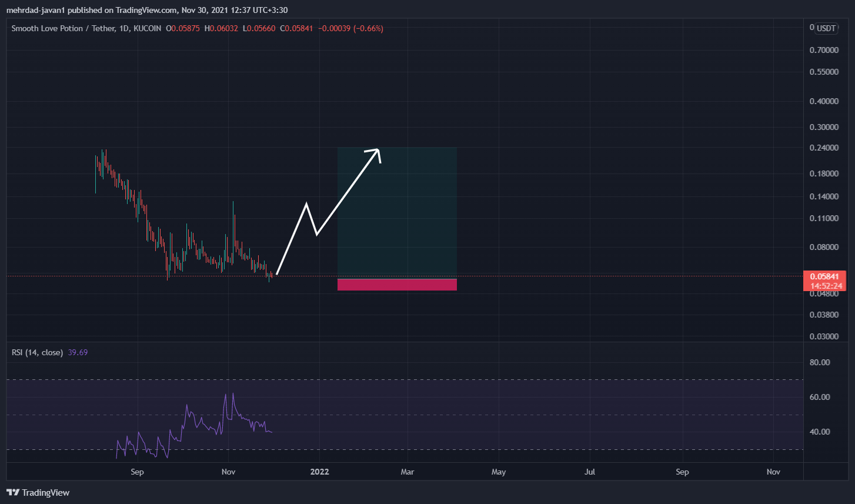
Task: Click the 0.70000 price axis label
Action: click(x=823, y=51)
